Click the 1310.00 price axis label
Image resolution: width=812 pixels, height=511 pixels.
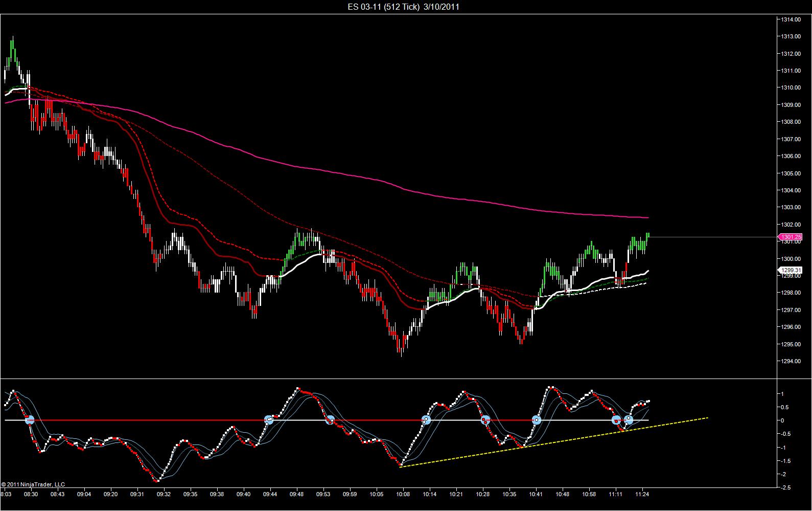click(791, 87)
